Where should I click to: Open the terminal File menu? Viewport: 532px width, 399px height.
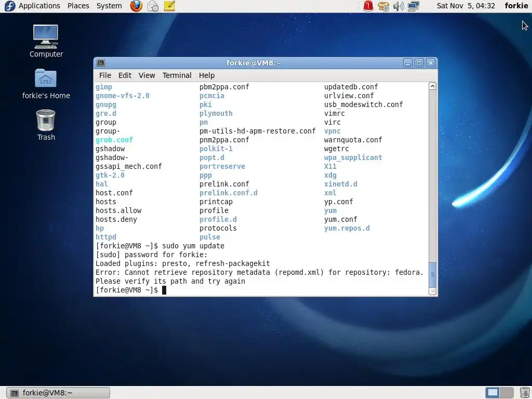pos(105,75)
